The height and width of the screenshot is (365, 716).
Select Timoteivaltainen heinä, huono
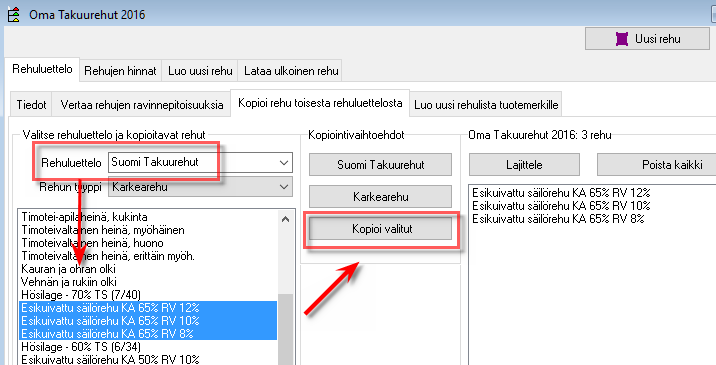click(x=148, y=243)
